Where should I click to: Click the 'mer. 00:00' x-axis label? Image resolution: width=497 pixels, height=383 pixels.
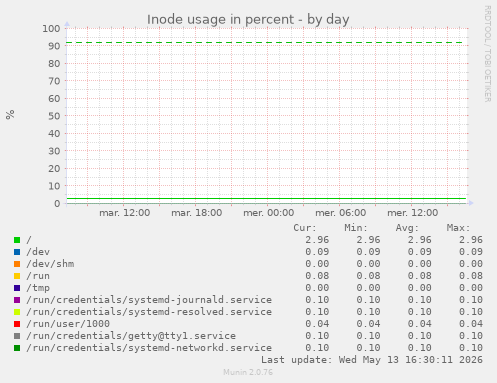coord(269,213)
